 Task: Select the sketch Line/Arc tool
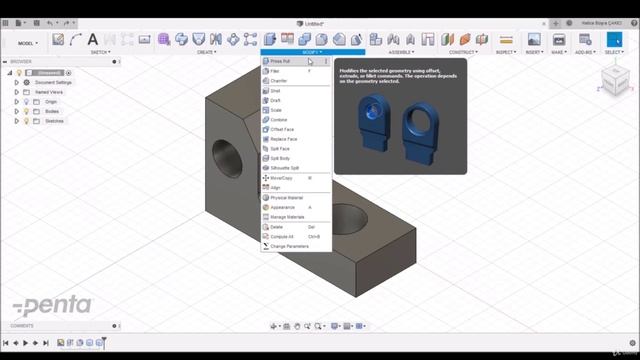(x=76, y=39)
